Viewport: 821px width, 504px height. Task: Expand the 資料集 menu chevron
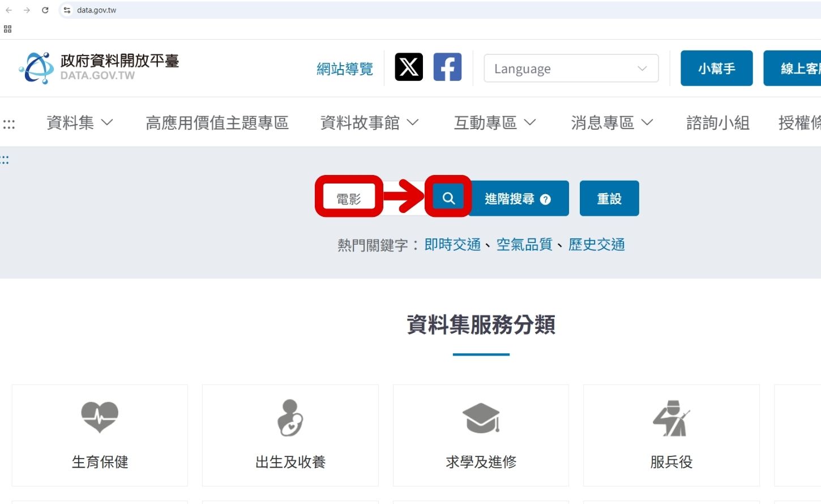pos(109,122)
